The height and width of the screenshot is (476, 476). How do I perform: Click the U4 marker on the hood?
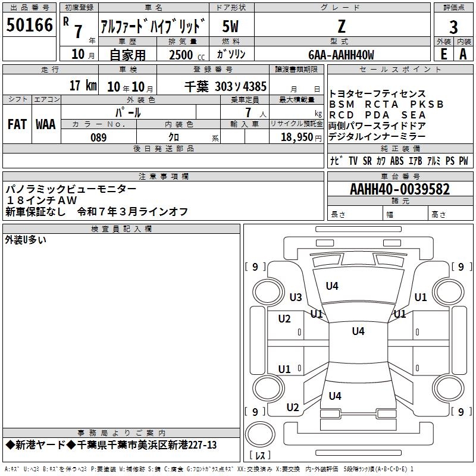tap(332, 286)
